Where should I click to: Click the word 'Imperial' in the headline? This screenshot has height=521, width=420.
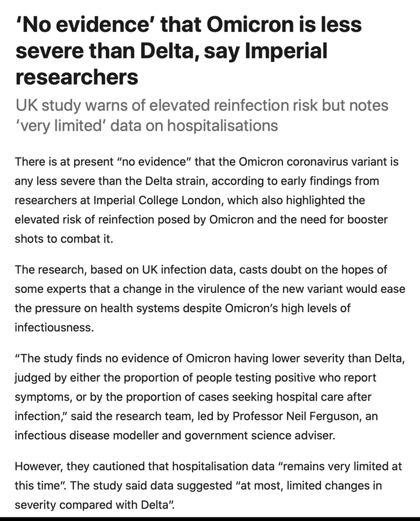(x=287, y=50)
